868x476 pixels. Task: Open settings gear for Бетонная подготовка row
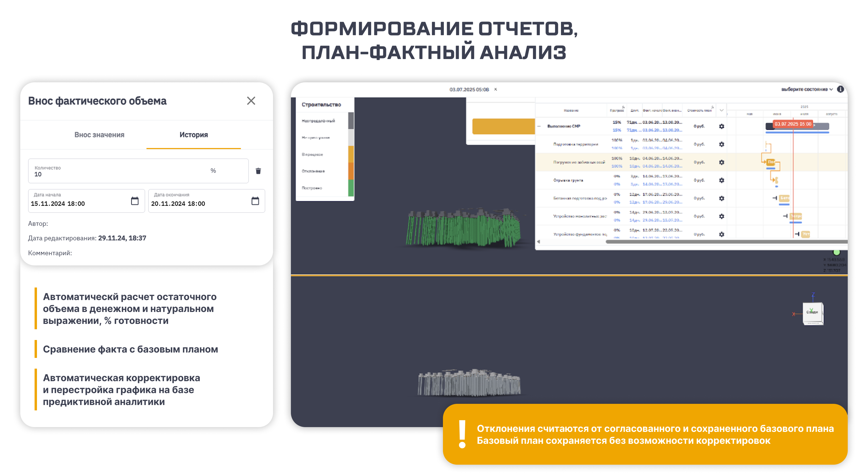[721, 199]
